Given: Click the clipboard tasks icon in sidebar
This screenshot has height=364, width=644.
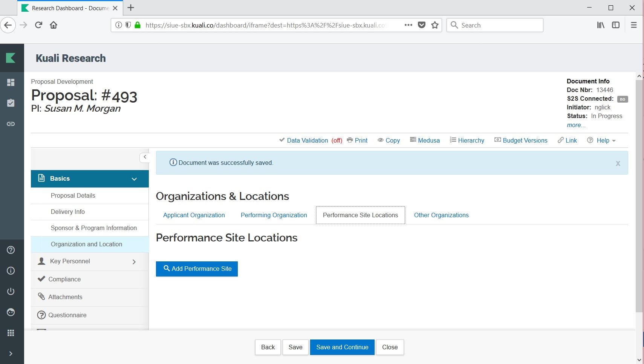Looking at the screenshot, I should (x=11, y=103).
